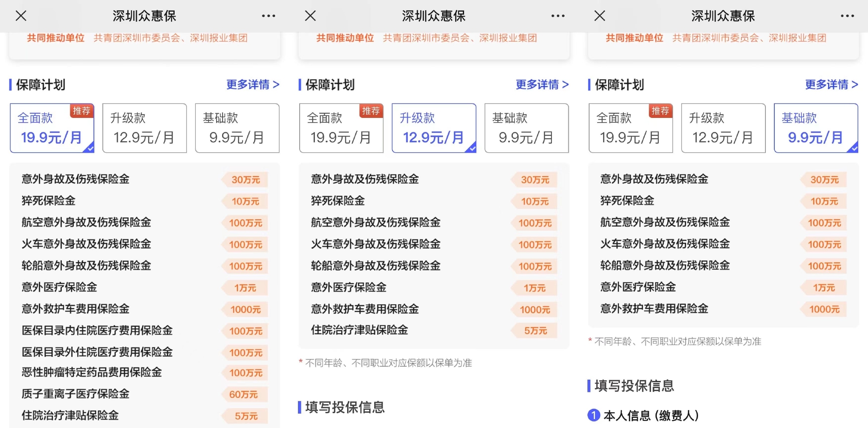Click 猝死保险金 row on left screen
The height and width of the screenshot is (428, 868).
tap(145, 201)
